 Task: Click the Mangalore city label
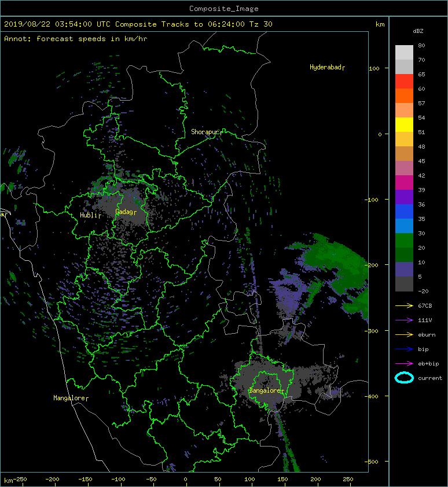tap(71, 398)
